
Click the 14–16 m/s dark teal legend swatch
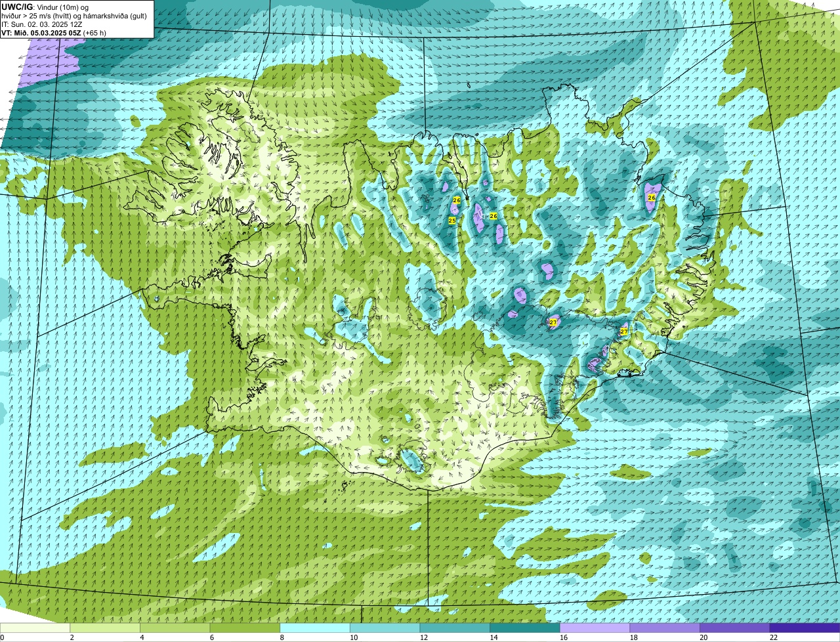coord(525,628)
